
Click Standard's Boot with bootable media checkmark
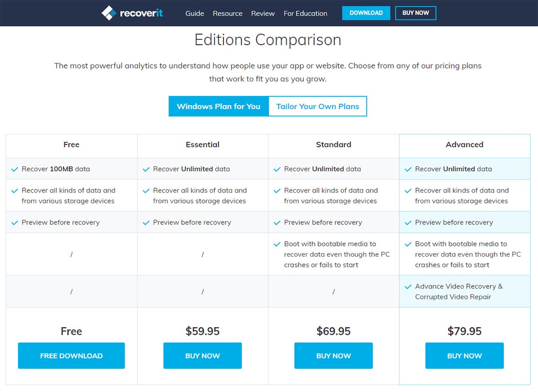click(277, 244)
